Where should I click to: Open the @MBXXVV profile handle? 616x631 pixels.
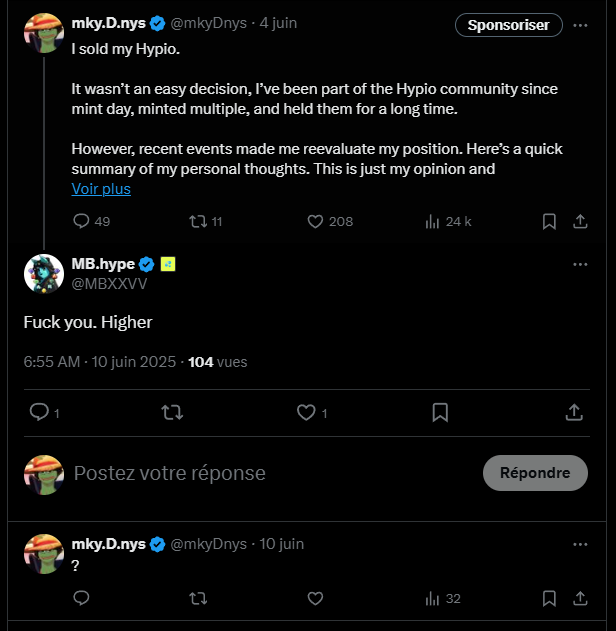click(109, 284)
